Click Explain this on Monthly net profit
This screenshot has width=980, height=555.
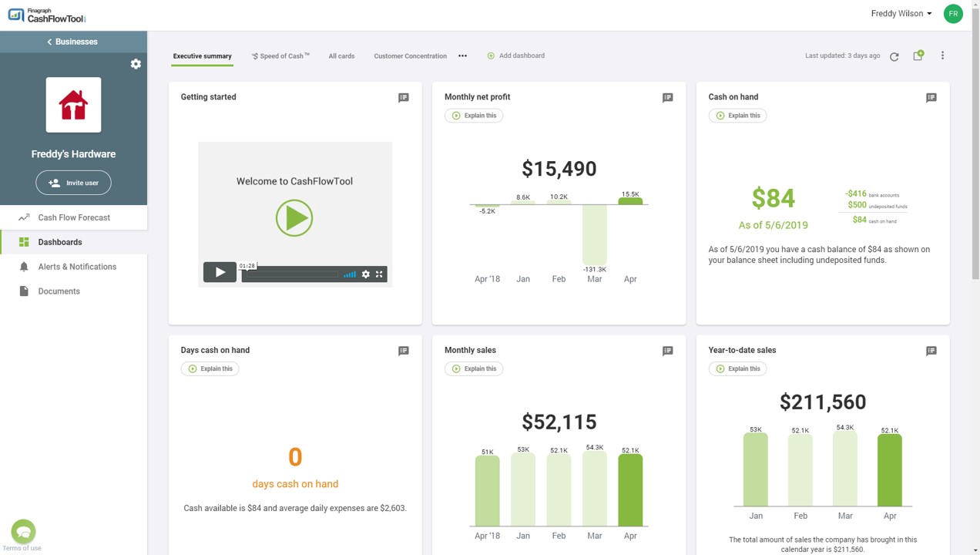click(474, 116)
